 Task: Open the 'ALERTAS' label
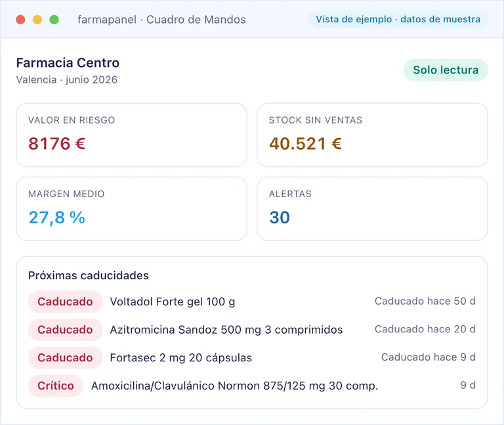[290, 194]
